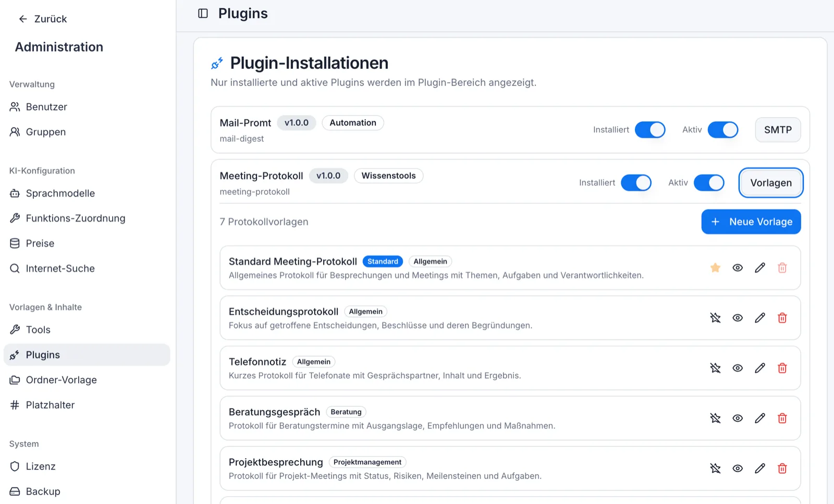The height and width of the screenshot is (504, 834).
Task: Disable the Installiert toggle for Mail-Promt
Action: [650, 130]
